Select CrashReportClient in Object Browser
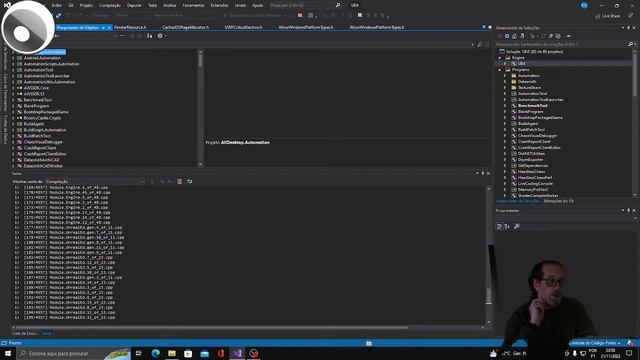This screenshot has width=640, height=360. [x=40, y=148]
